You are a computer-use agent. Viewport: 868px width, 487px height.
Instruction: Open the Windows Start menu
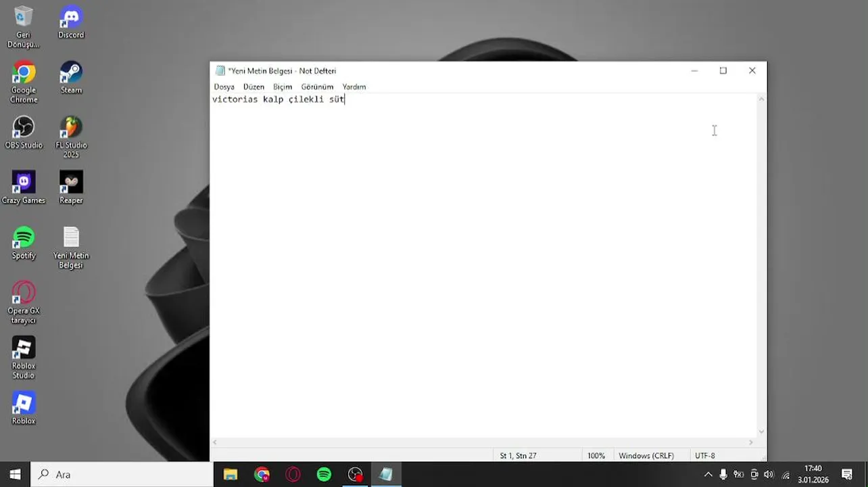tap(15, 474)
